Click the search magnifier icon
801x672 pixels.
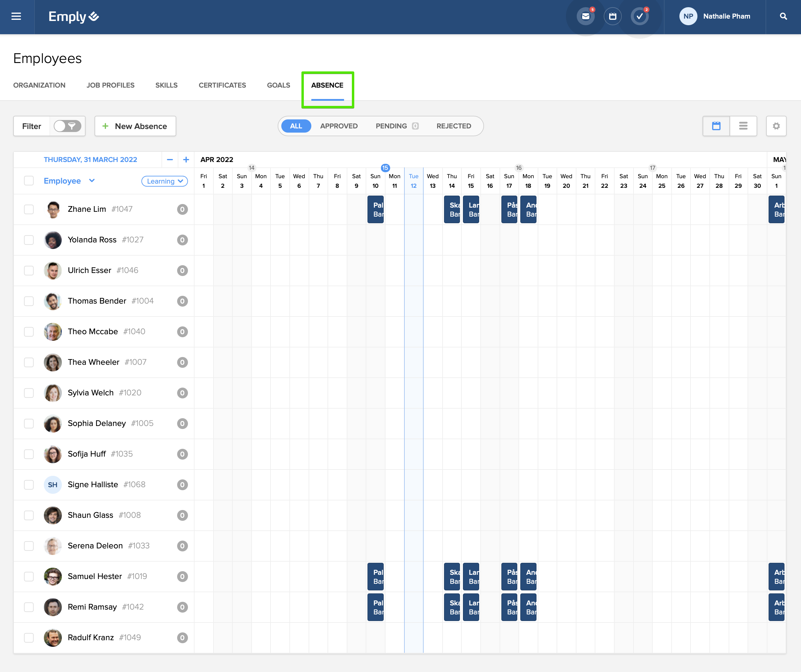[x=783, y=16]
